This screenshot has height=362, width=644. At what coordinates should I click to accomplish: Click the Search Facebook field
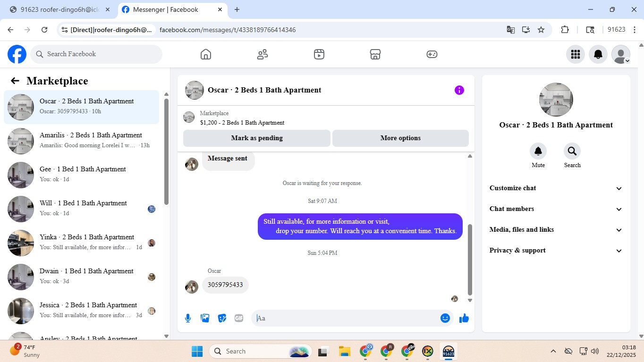click(x=96, y=54)
